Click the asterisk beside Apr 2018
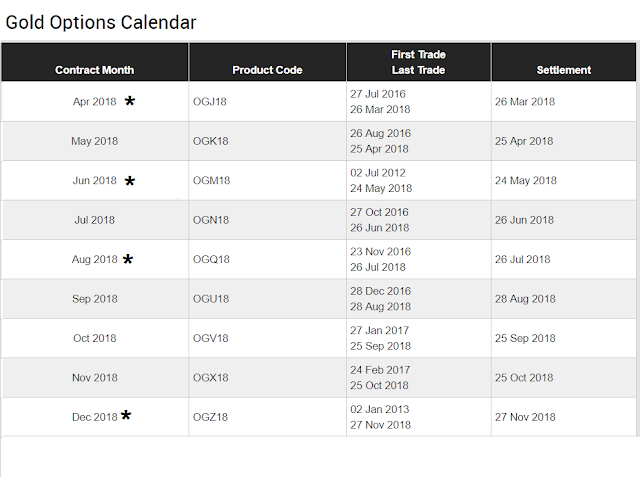The width and height of the screenshot is (640, 479). point(130,101)
